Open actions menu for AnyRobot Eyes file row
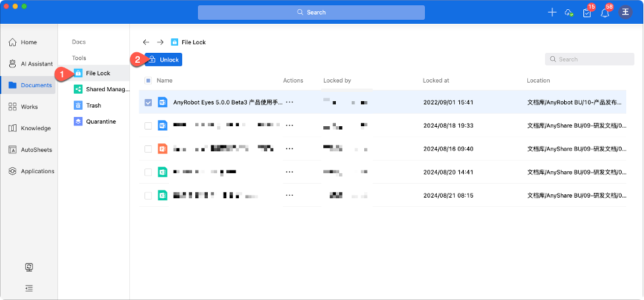The height and width of the screenshot is (300, 644). (x=289, y=102)
